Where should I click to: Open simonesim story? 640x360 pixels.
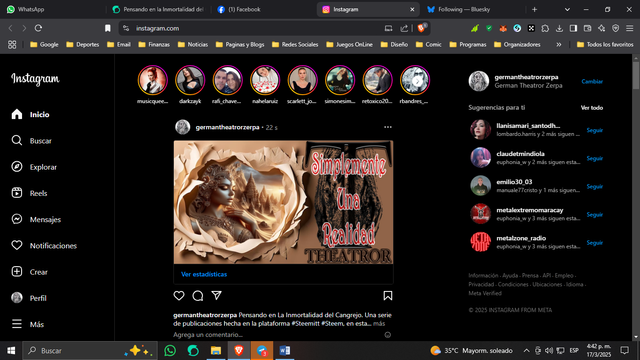click(x=340, y=80)
